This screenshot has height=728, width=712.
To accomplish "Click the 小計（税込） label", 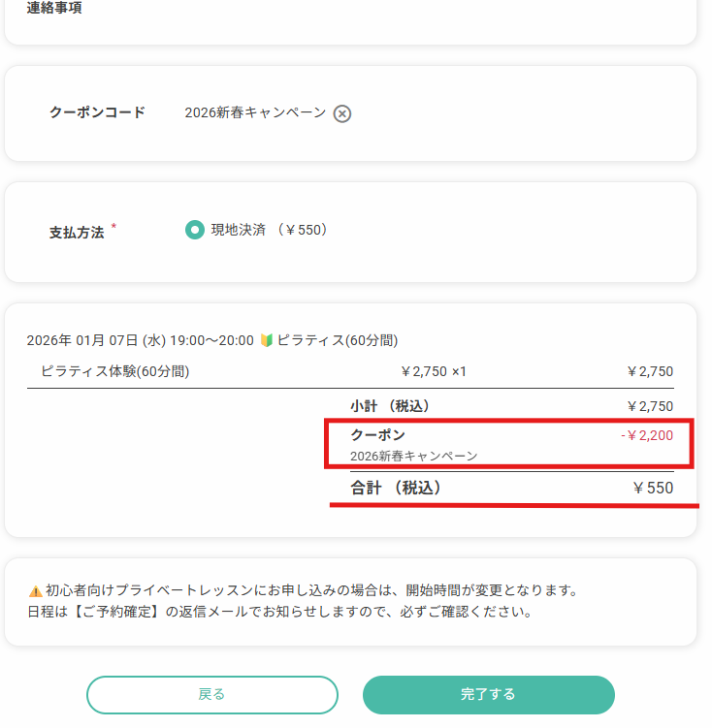I will (x=390, y=406).
